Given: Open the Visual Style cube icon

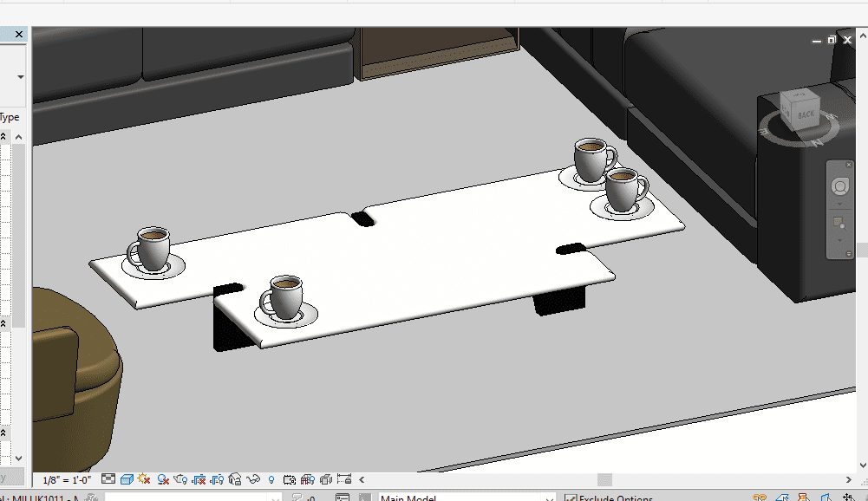Looking at the screenshot, I should pos(127,478).
